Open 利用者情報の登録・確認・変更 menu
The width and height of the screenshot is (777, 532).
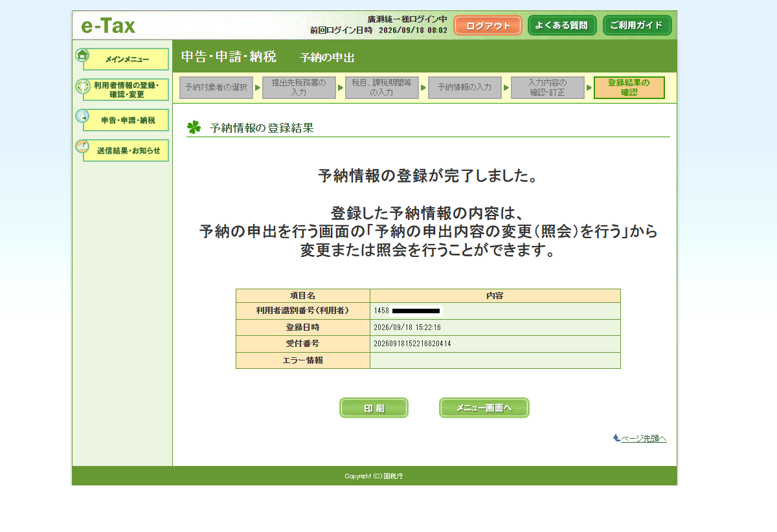pos(126,89)
